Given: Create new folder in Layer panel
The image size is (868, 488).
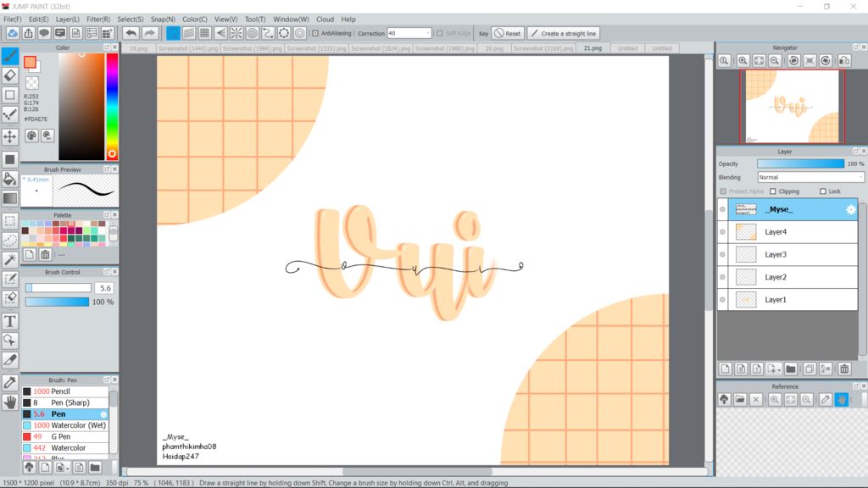Looking at the screenshot, I should [x=791, y=369].
